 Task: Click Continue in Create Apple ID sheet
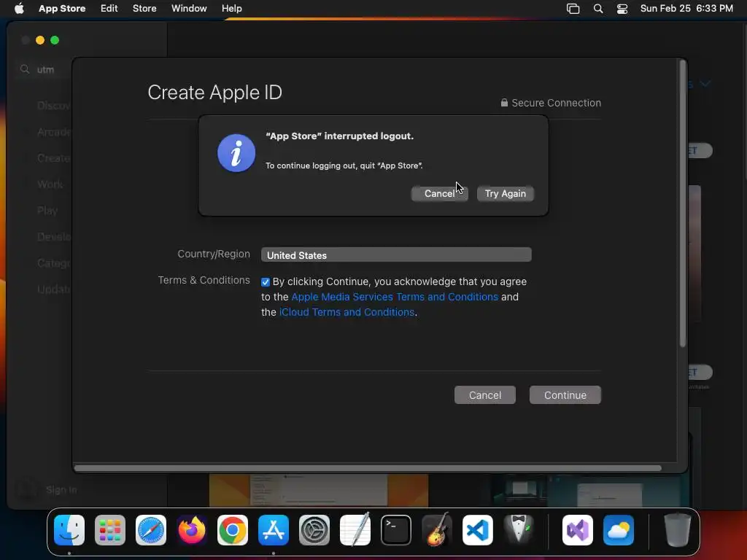(x=565, y=394)
